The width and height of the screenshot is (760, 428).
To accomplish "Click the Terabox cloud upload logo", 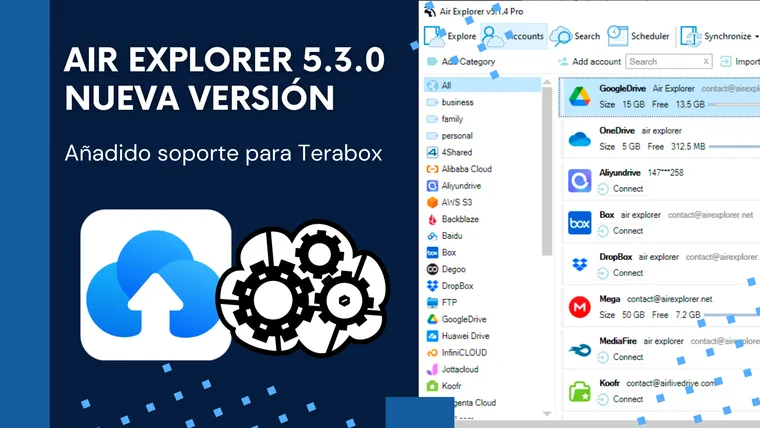I will 156,285.
